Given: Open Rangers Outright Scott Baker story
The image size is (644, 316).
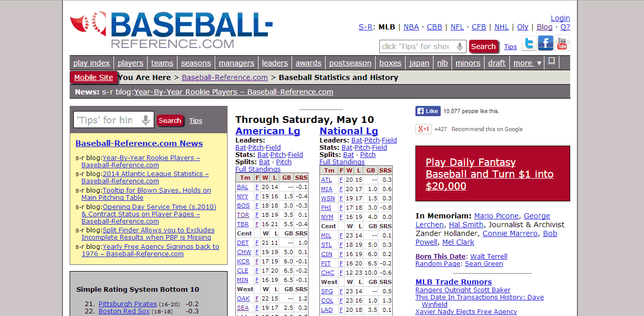Looking at the screenshot, I should [x=463, y=290].
